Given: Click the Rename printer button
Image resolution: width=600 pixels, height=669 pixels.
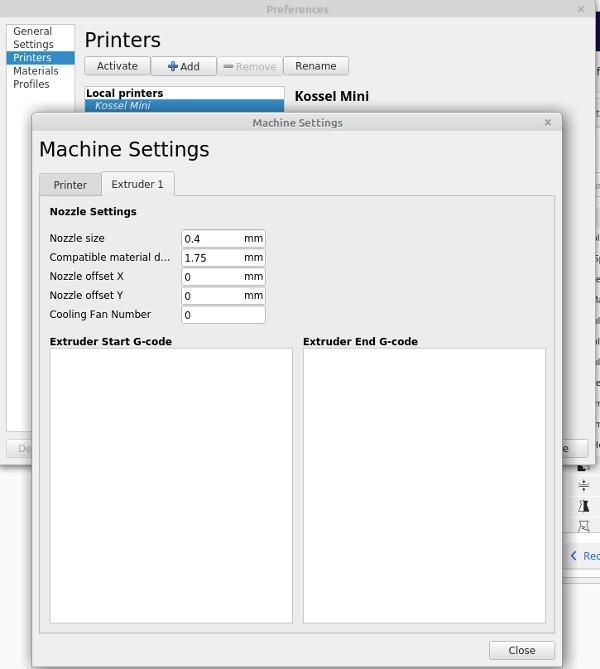Looking at the screenshot, I should coord(316,66).
